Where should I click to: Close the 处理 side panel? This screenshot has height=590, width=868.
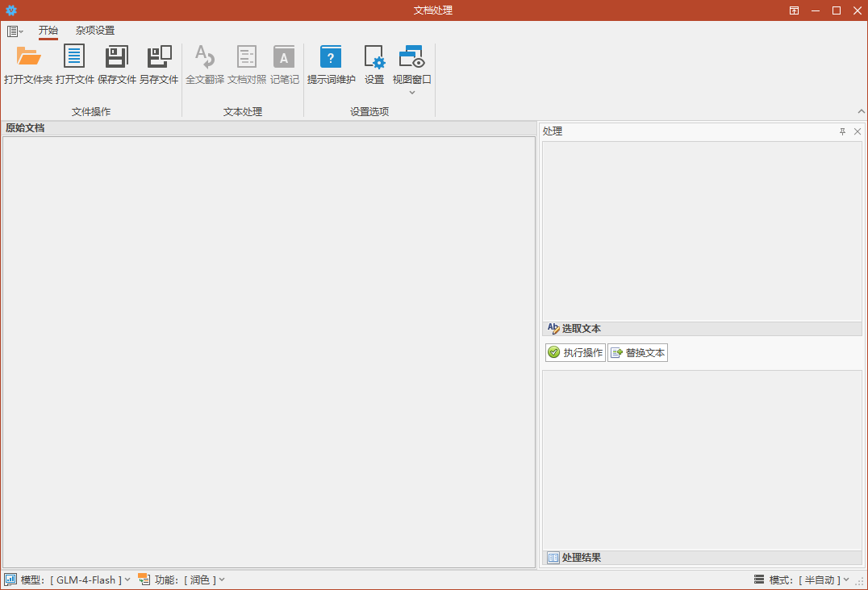pyautogui.click(x=858, y=131)
